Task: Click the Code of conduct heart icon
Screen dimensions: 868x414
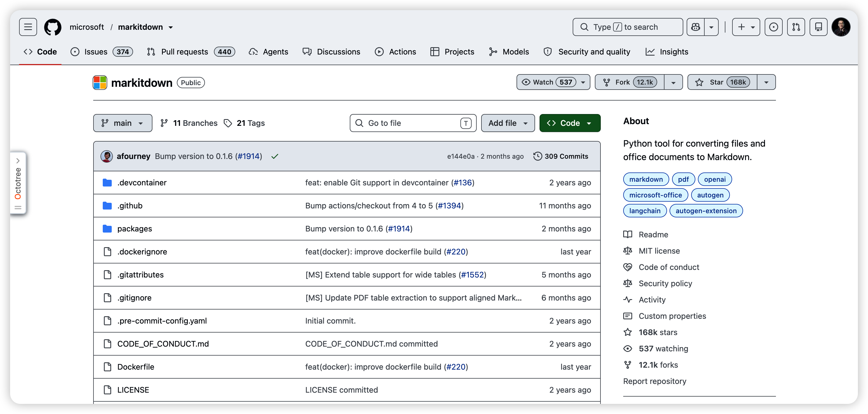Action: (628, 267)
